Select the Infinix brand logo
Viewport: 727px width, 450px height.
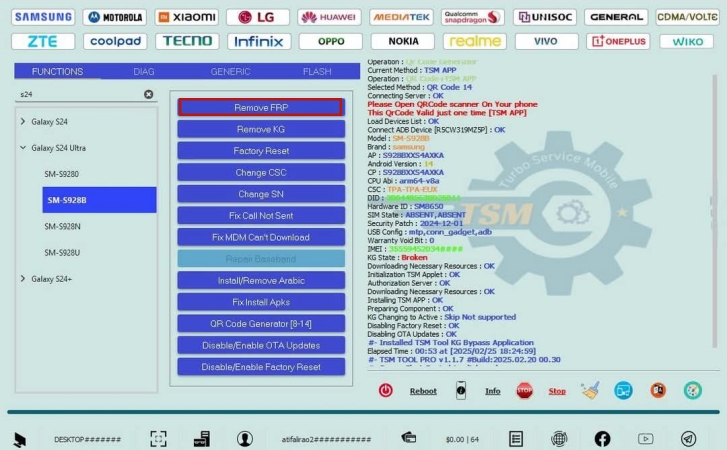pyautogui.click(x=259, y=41)
